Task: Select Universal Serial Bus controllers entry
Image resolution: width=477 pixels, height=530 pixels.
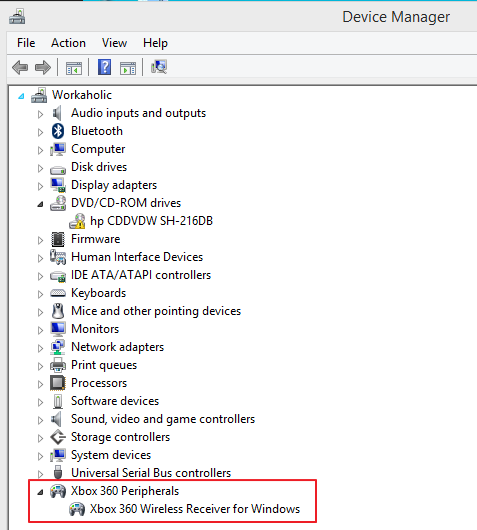Action: tap(151, 473)
